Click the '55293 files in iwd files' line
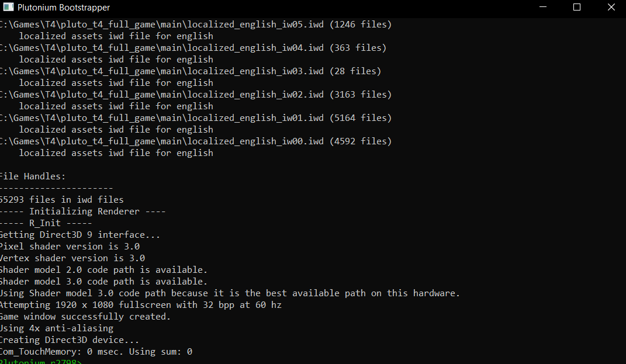This screenshot has width=626, height=364. 62,200
